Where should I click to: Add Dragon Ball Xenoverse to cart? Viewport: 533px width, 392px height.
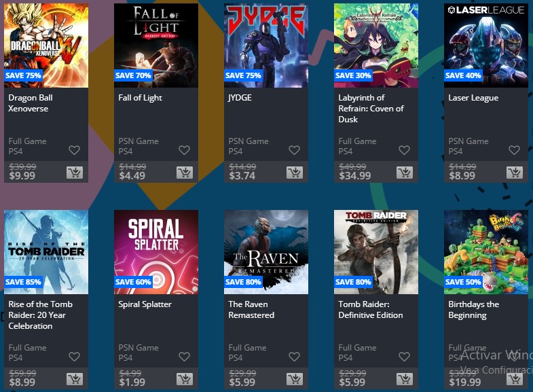pos(75,173)
